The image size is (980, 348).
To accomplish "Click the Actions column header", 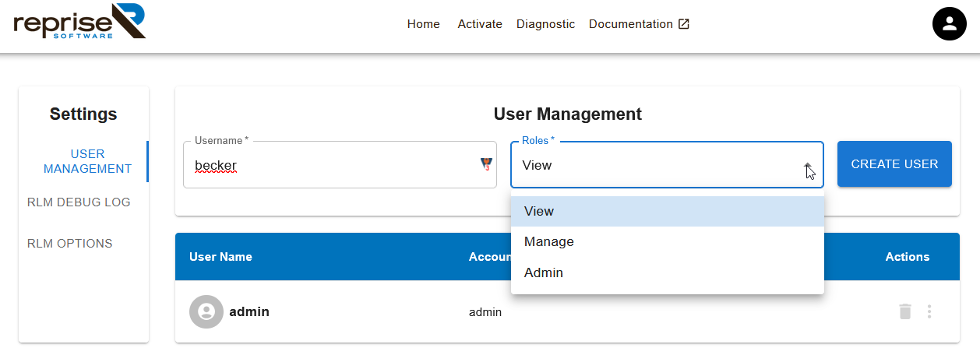I will [x=908, y=257].
